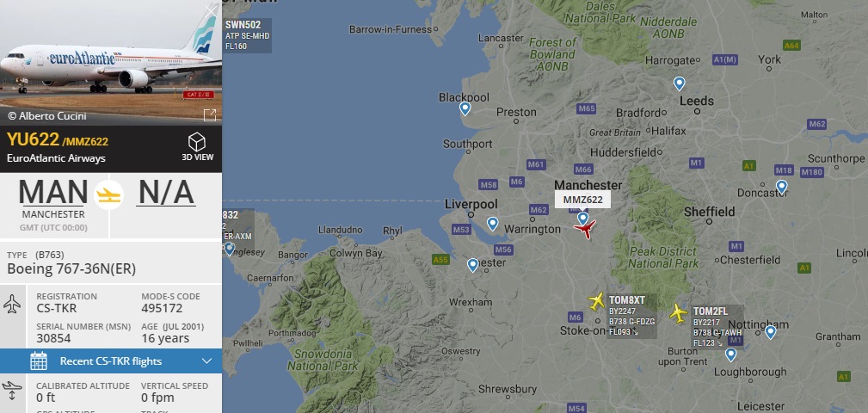868x413 pixels.
Task: Click the N/A destination airport code
Action: click(x=165, y=193)
